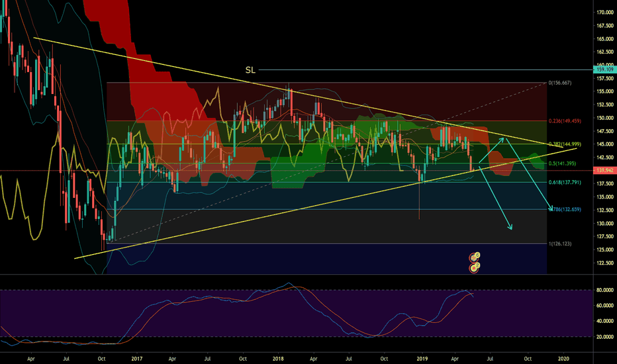Click the 155.000 price axis label
This screenshot has height=364, width=617.
[x=605, y=91]
